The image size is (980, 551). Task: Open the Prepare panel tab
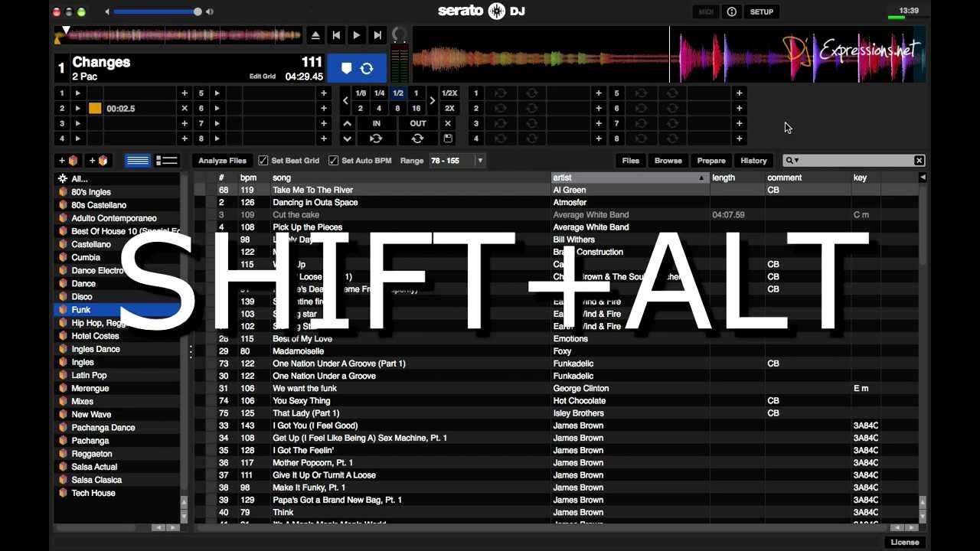pyautogui.click(x=711, y=161)
